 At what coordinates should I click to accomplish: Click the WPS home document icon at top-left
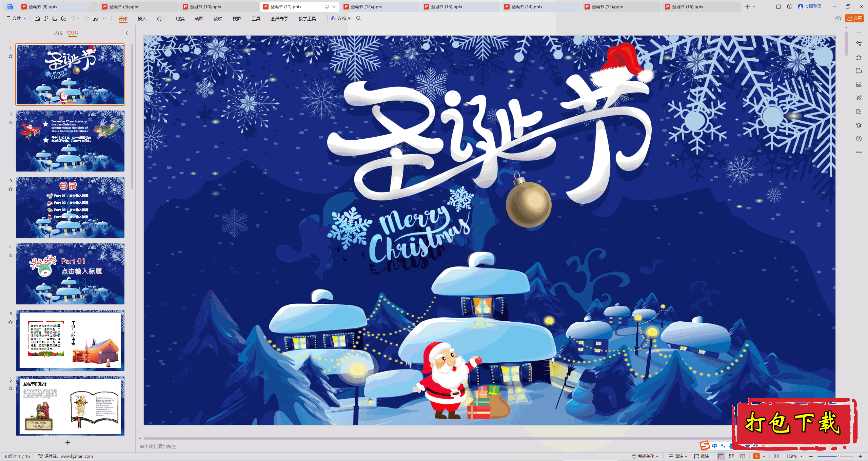coord(10,6)
